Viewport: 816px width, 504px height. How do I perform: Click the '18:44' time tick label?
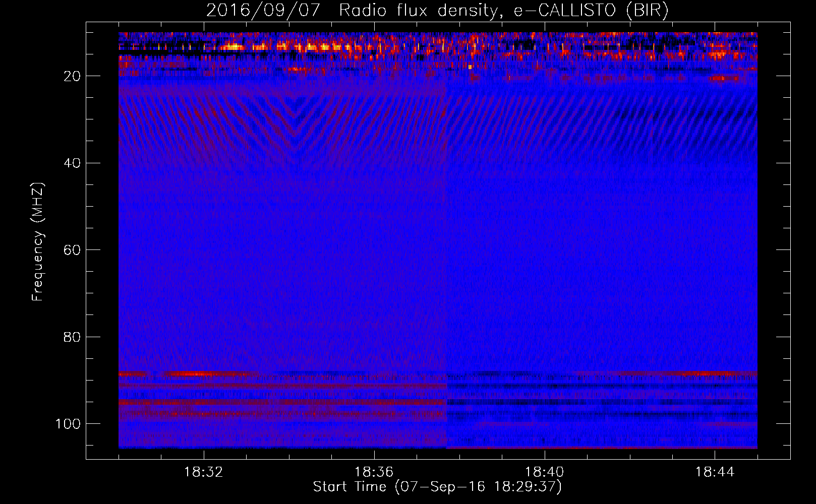[x=715, y=472]
